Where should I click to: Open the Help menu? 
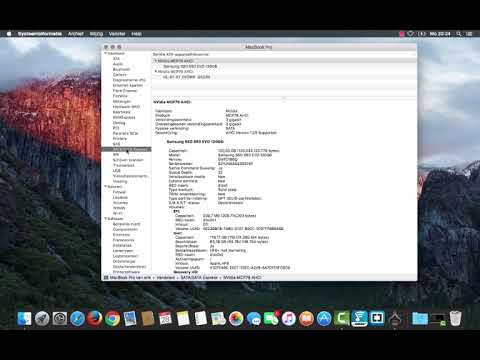pos(136,34)
